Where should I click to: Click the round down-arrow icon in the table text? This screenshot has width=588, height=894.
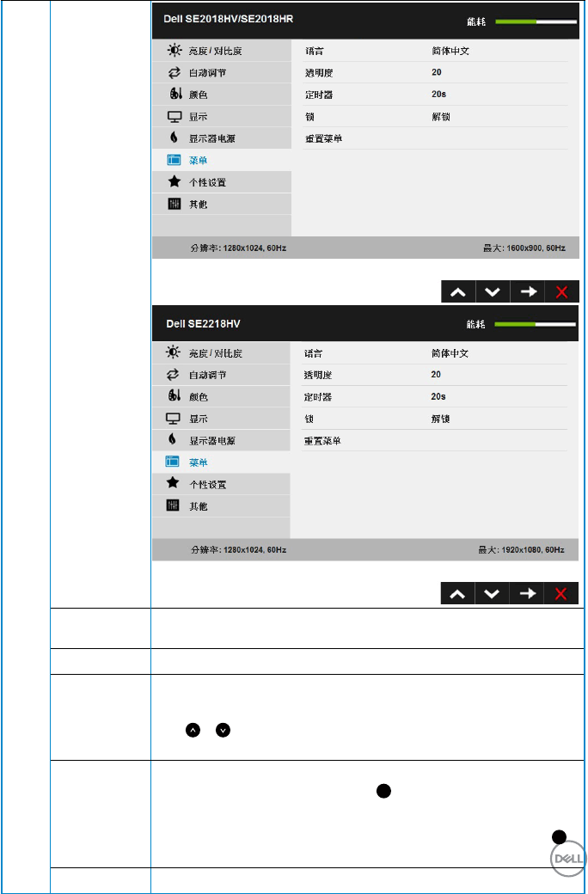click(223, 730)
